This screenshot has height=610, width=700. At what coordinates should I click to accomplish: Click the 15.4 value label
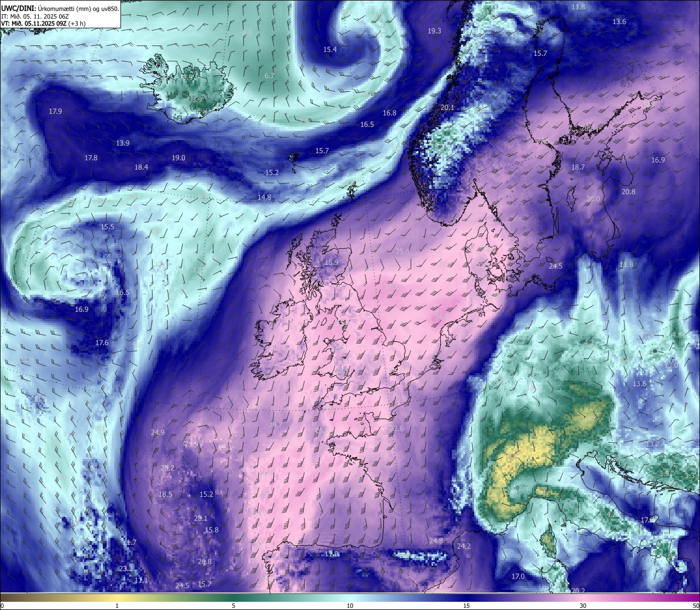[330, 50]
